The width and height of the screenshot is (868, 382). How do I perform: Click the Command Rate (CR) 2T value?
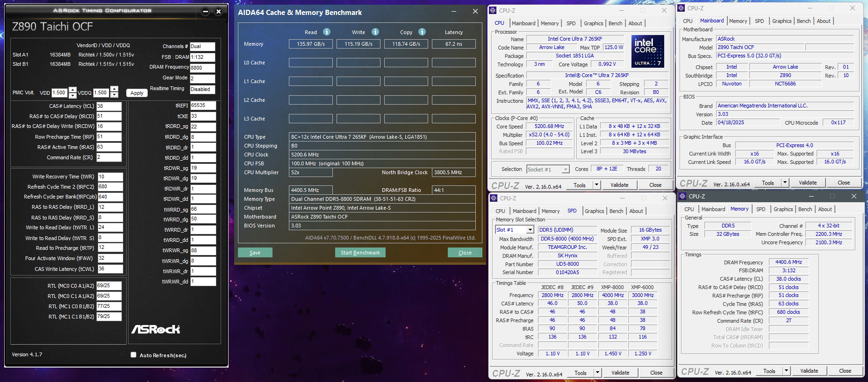[789, 320]
